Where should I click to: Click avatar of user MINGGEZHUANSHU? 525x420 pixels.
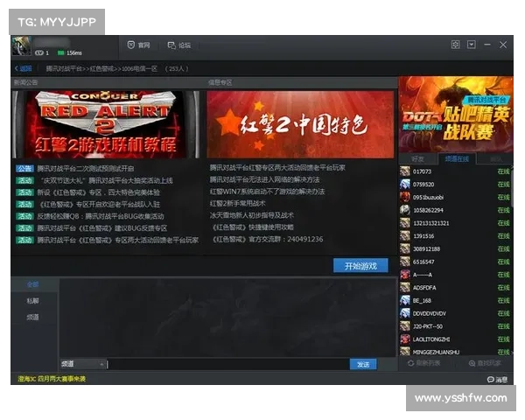[405, 352]
